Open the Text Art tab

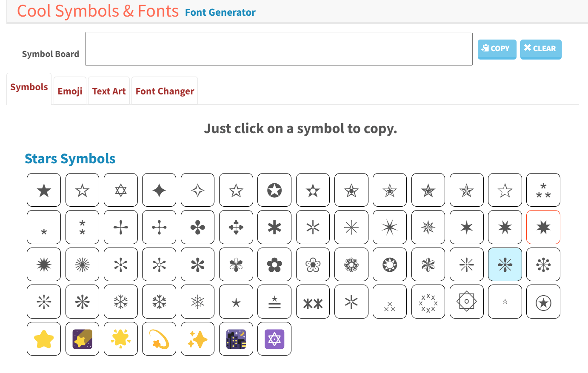pos(108,91)
